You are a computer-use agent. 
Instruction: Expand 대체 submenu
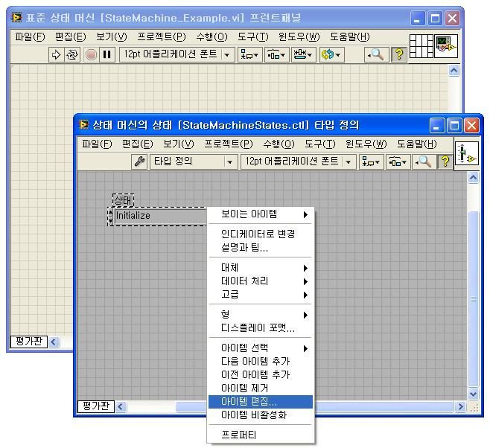[261, 268]
